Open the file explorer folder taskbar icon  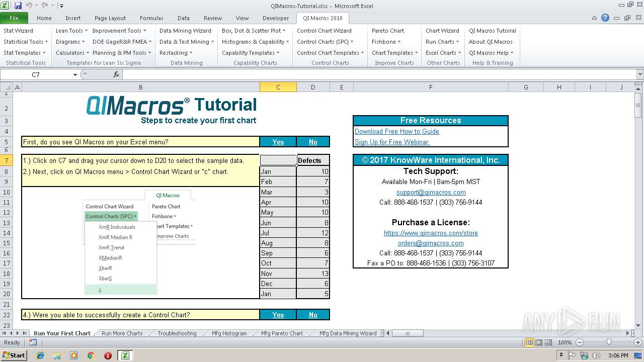[57, 355]
